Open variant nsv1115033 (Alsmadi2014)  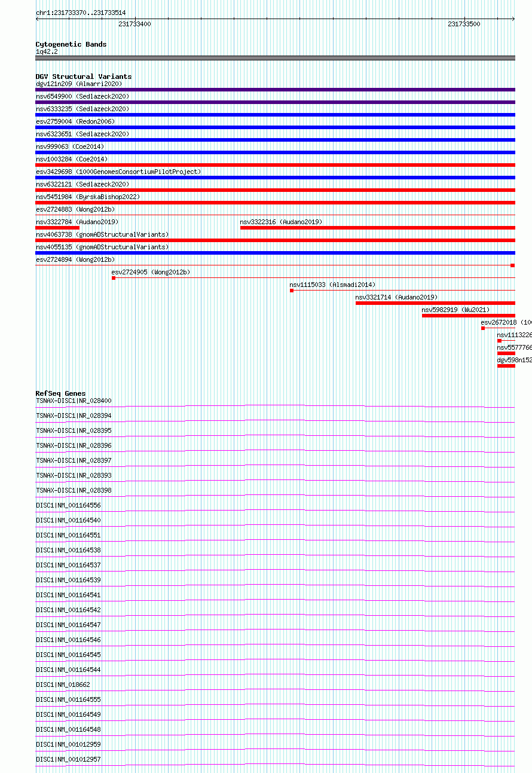pos(333,285)
